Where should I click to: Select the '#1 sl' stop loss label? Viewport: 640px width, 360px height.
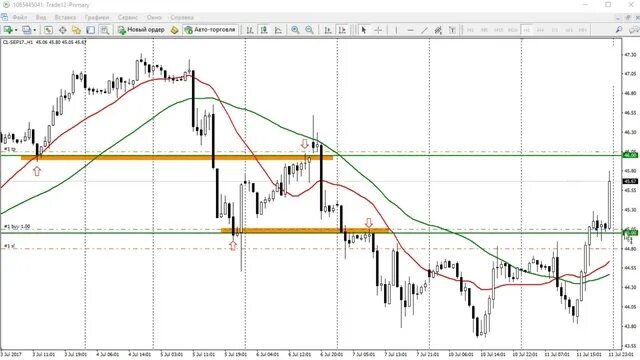point(10,246)
